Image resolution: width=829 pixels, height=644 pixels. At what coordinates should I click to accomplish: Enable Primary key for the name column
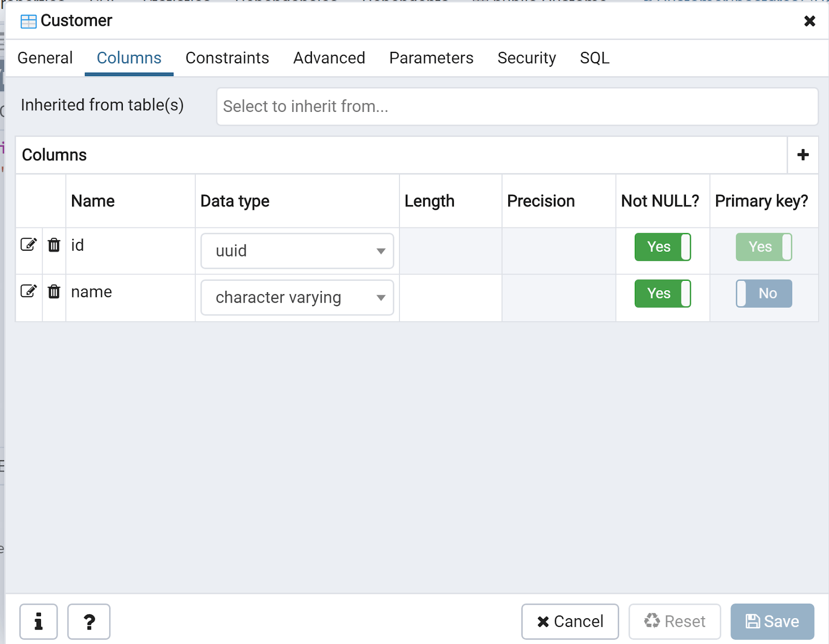tap(764, 293)
